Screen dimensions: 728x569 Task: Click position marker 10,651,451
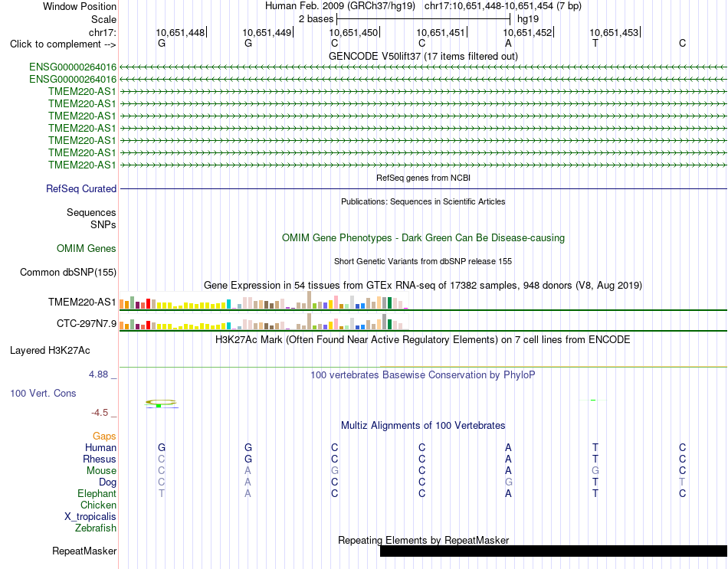(x=441, y=32)
